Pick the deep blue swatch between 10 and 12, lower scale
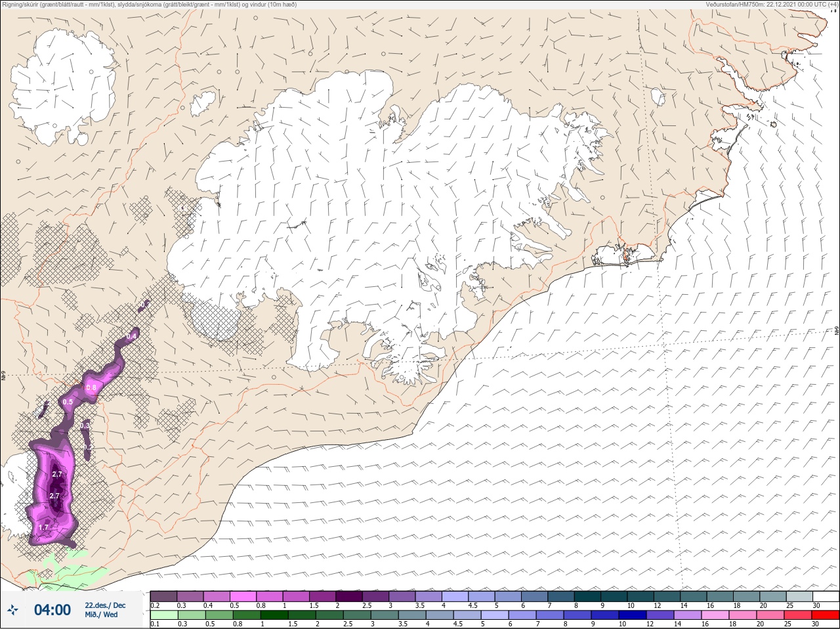 point(633,615)
